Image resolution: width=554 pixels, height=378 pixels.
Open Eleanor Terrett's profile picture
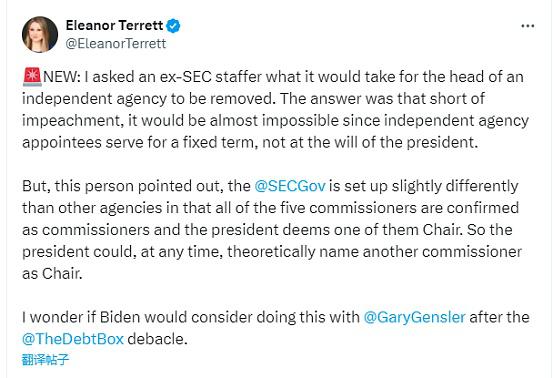pos(40,34)
